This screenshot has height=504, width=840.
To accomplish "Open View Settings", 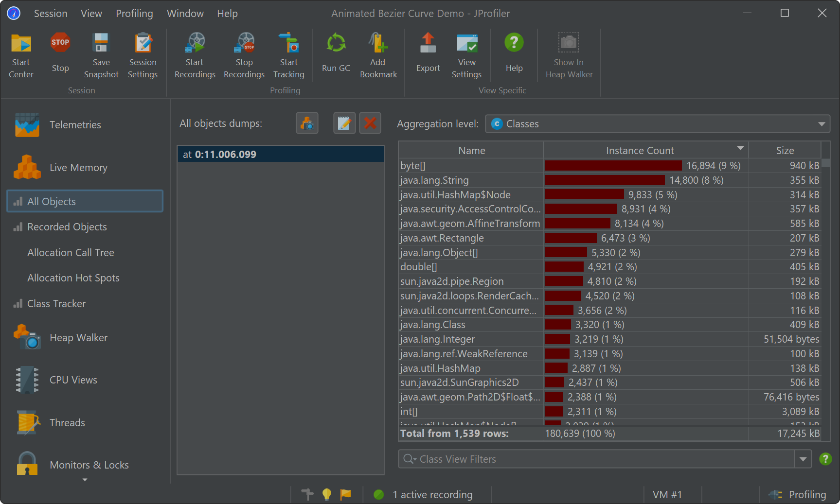I will point(467,56).
